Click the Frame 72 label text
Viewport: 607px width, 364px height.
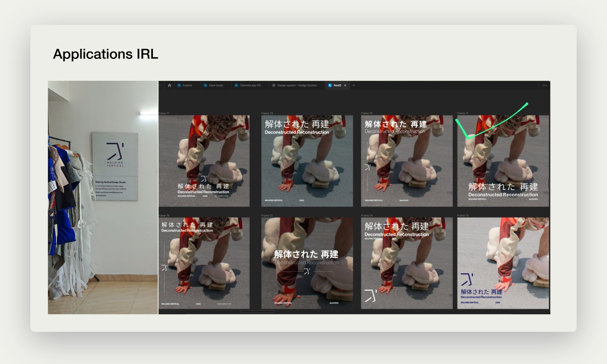(267, 215)
